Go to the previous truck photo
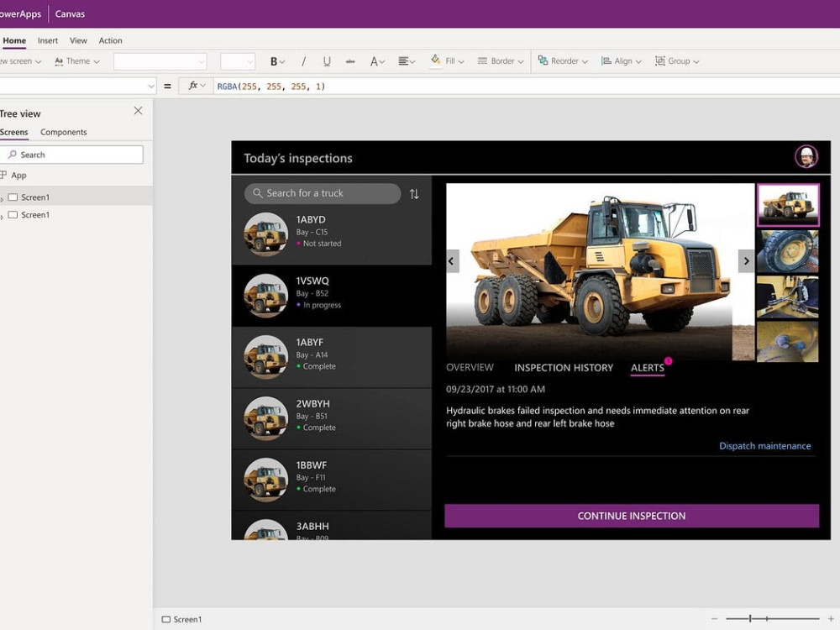The height and width of the screenshot is (630, 840). pos(452,261)
